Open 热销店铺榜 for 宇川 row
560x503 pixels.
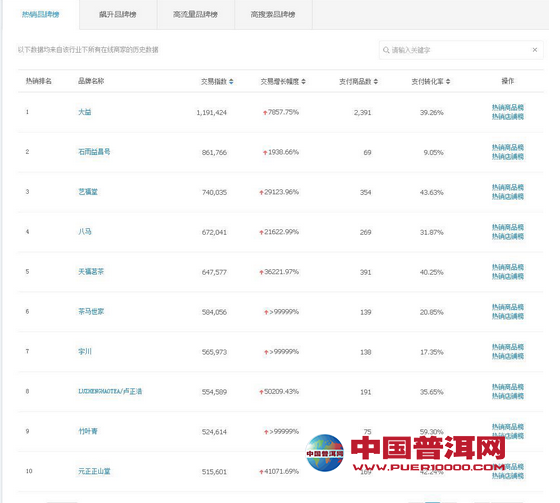click(x=508, y=357)
